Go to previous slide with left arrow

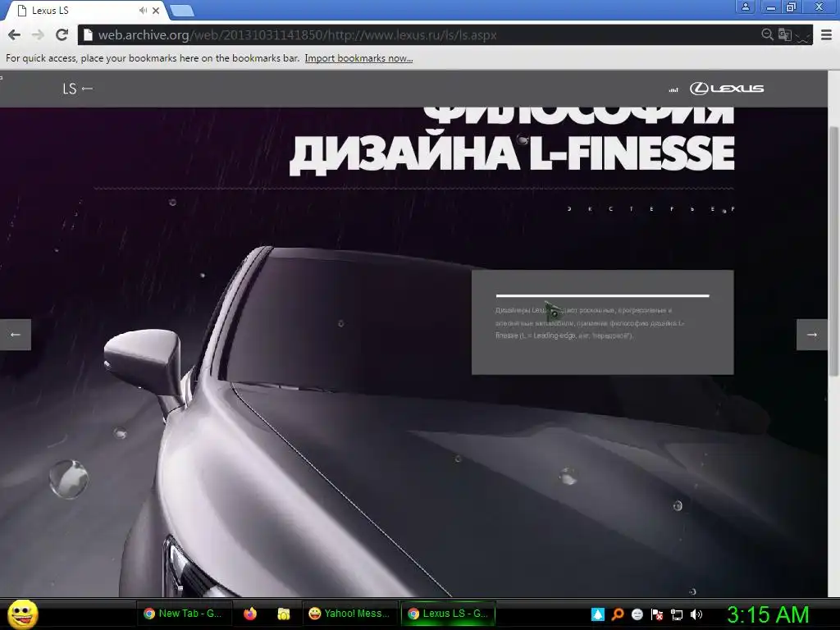(x=16, y=335)
